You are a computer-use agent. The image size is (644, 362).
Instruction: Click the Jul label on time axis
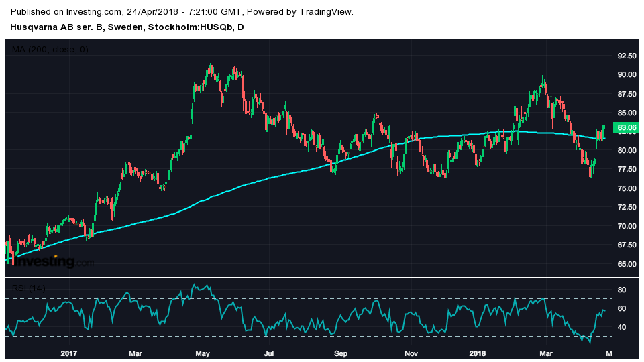point(269,353)
